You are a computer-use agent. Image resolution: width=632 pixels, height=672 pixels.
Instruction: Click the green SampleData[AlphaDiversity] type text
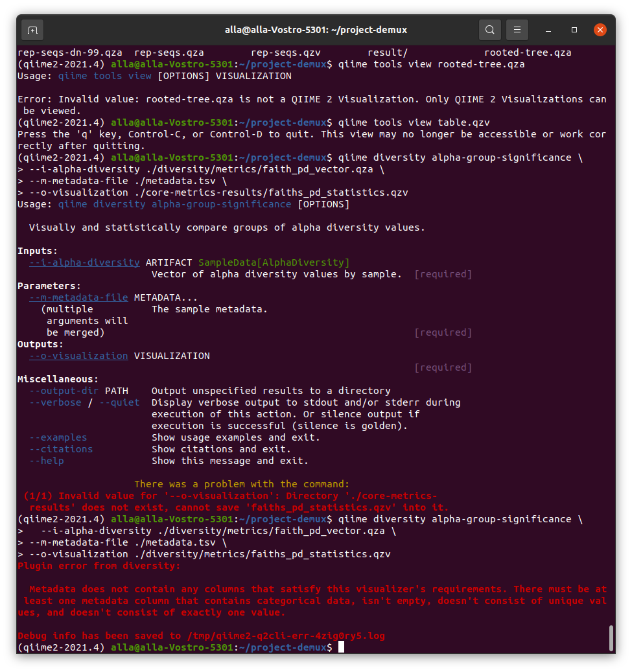coord(274,262)
